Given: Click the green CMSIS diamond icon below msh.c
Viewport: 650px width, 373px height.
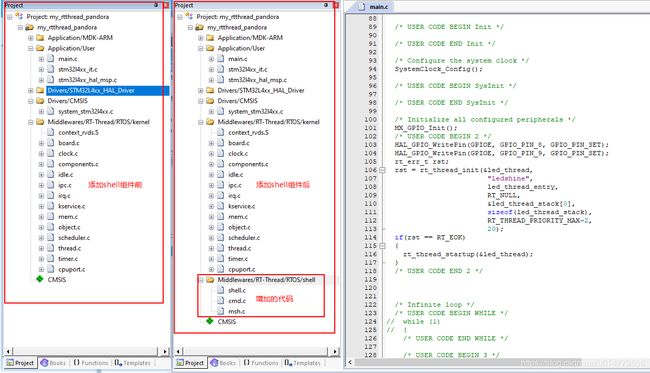Looking at the screenshot, I should [x=210, y=321].
